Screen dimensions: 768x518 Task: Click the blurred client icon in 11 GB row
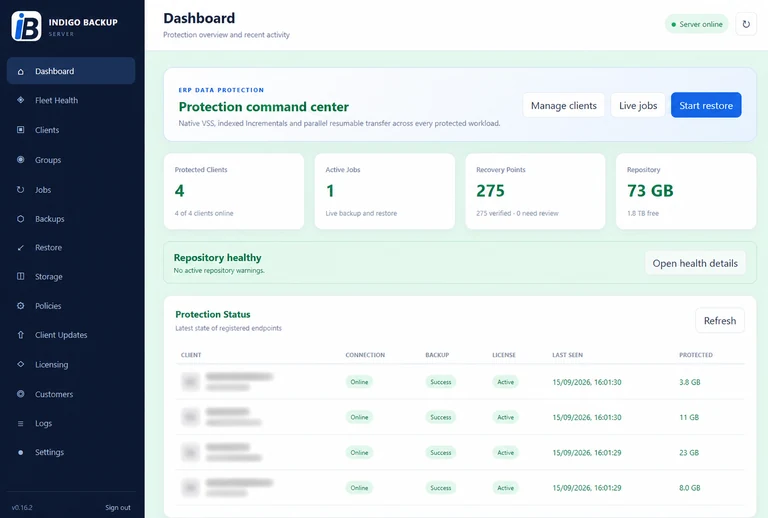coord(191,417)
